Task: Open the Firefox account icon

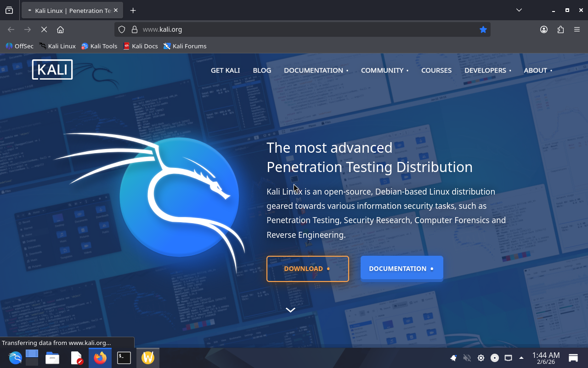Action: pyautogui.click(x=544, y=29)
